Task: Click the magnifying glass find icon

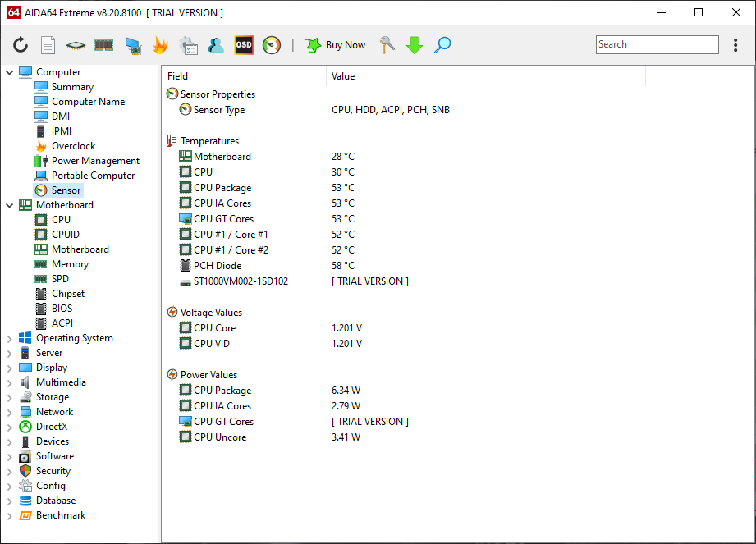Action: (442, 45)
